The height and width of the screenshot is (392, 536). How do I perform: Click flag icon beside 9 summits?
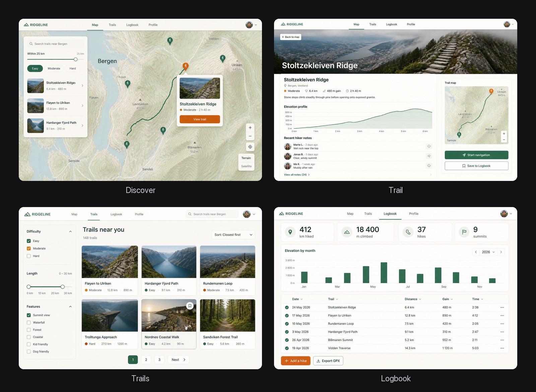[x=464, y=232]
